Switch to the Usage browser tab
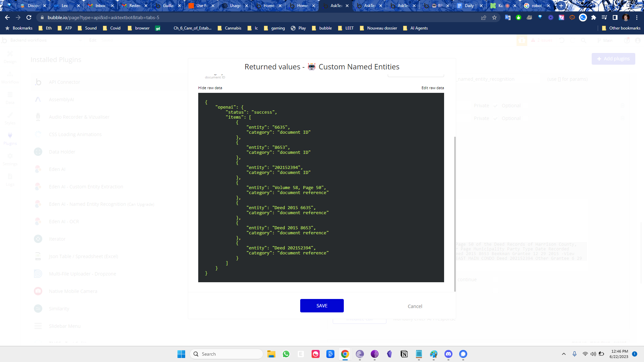Screen dimensions: 644x362 235,6
